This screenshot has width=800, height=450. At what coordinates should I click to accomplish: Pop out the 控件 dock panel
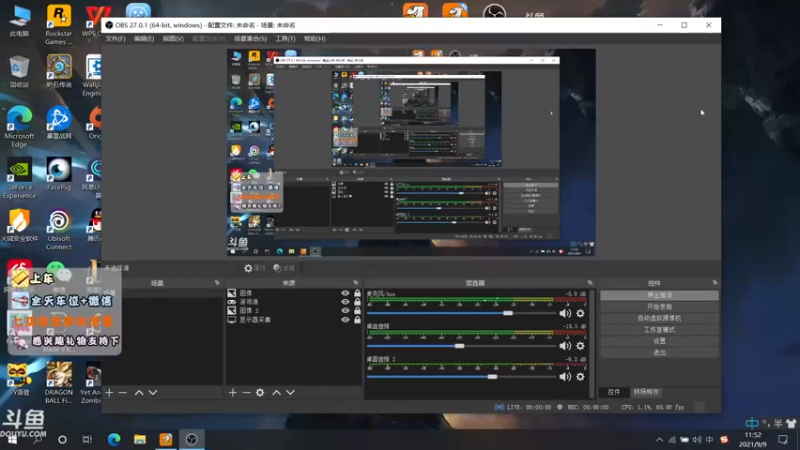(x=714, y=283)
